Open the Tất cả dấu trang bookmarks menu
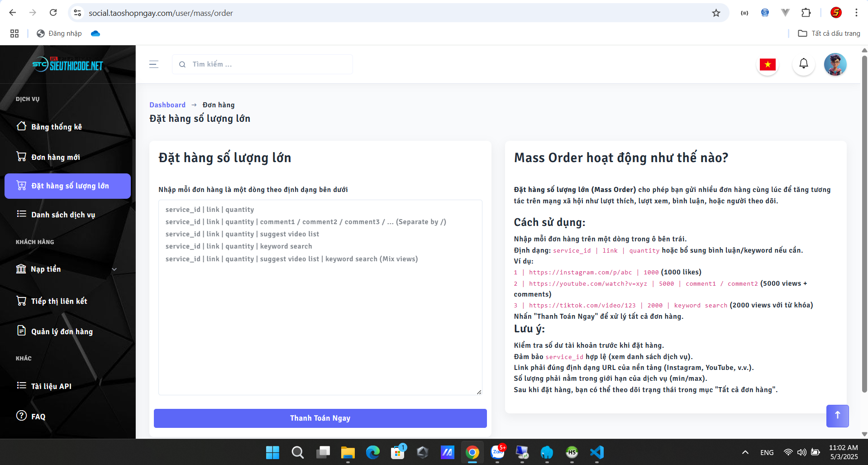This screenshot has height=465, width=868. click(829, 33)
